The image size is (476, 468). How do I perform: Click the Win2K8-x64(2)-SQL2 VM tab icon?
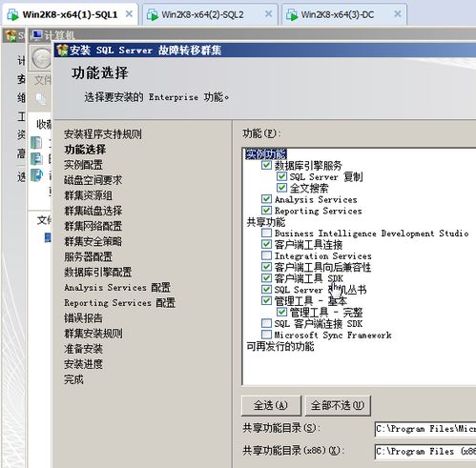click(153, 14)
